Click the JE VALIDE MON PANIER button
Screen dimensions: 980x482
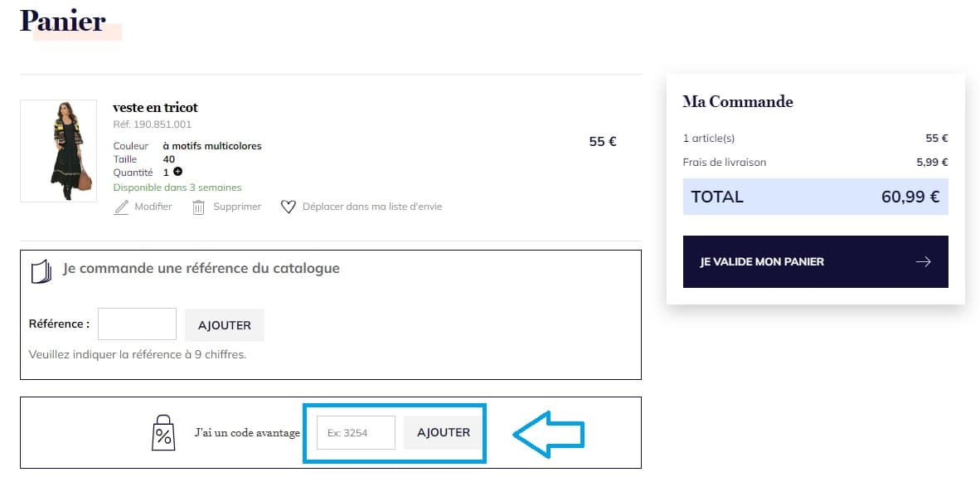tap(796, 260)
